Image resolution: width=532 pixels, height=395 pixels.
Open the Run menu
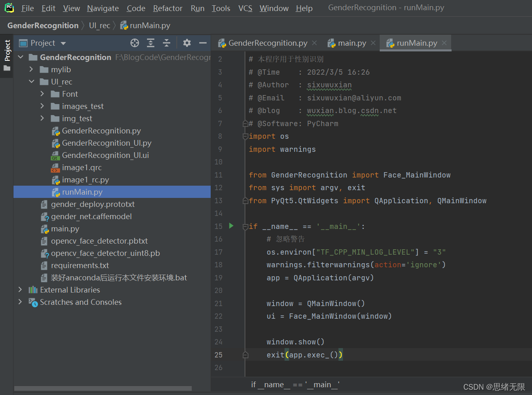click(198, 8)
